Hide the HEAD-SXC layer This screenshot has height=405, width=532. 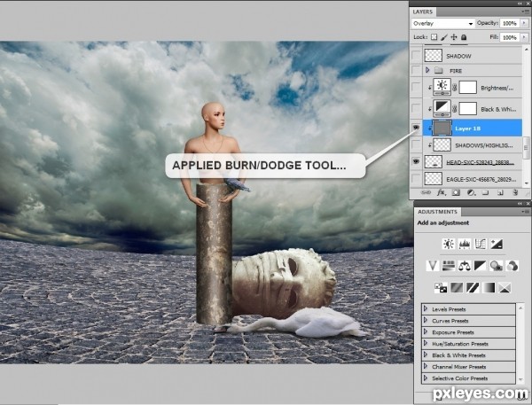416,161
